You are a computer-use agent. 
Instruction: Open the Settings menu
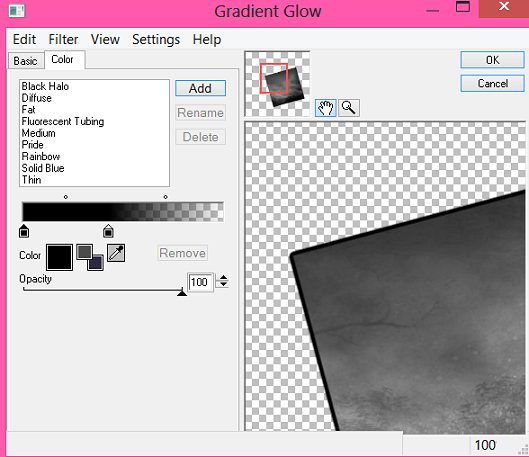coord(156,39)
